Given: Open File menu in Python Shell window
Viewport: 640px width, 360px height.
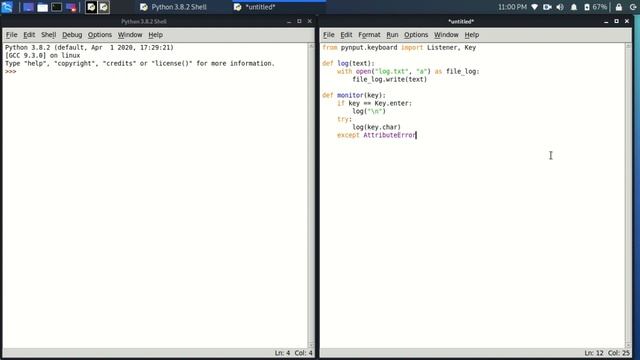Looking at the screenshot, I should pyautogui.click(x=11, y=35).
